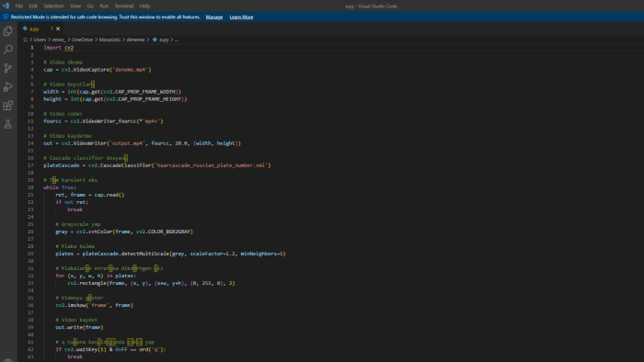Open the Run and Debug view

(7, 87)
